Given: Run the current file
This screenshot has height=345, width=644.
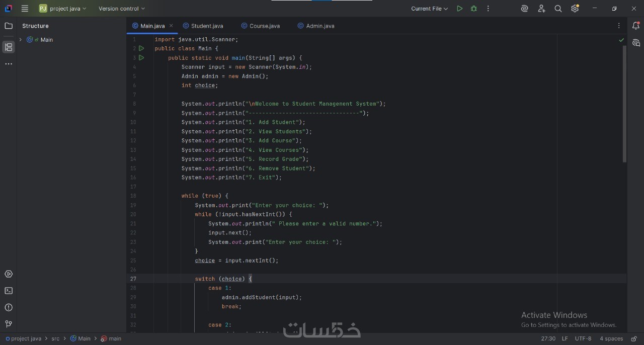Looking at the screenshot, I should [459, 9].
